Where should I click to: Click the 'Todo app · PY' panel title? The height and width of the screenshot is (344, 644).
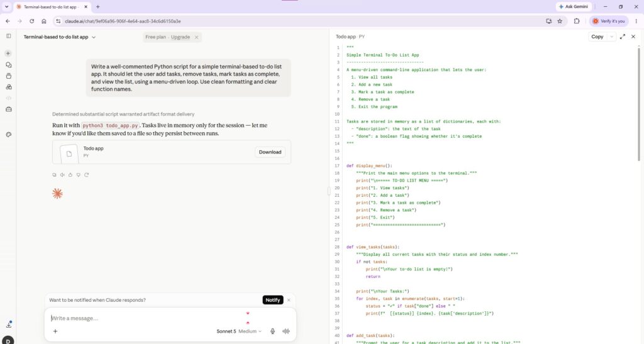[350, 36]
